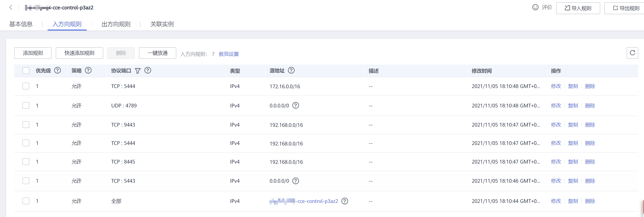The image size is (644, 217).
Task: Click the help icon next to 源地址 header
Action: (291, 70)
